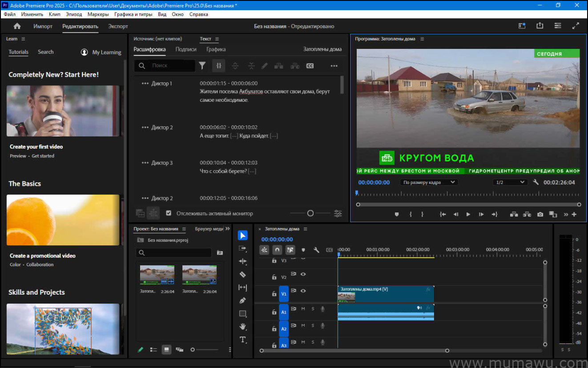Open the 1/2 playback resolution dropdown
The width and height of the screenshot is (588, 368).
pos(510,182)
